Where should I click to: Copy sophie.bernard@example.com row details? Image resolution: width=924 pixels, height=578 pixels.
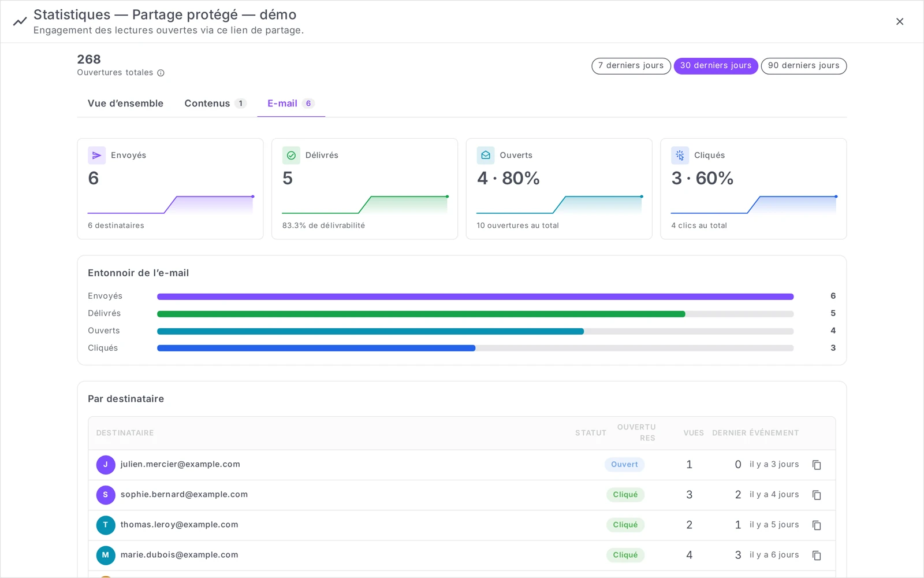tap(817, 495)
